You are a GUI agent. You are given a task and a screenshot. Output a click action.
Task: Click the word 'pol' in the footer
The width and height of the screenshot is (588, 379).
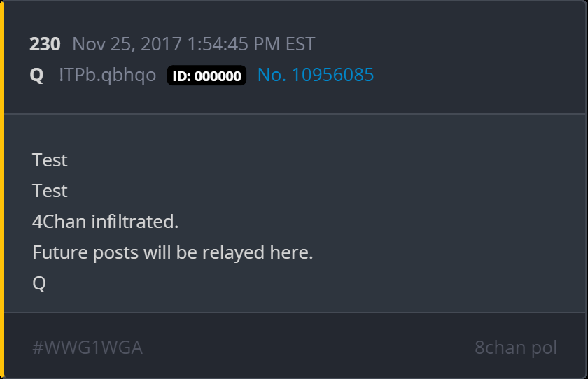(x=544, y=348)
